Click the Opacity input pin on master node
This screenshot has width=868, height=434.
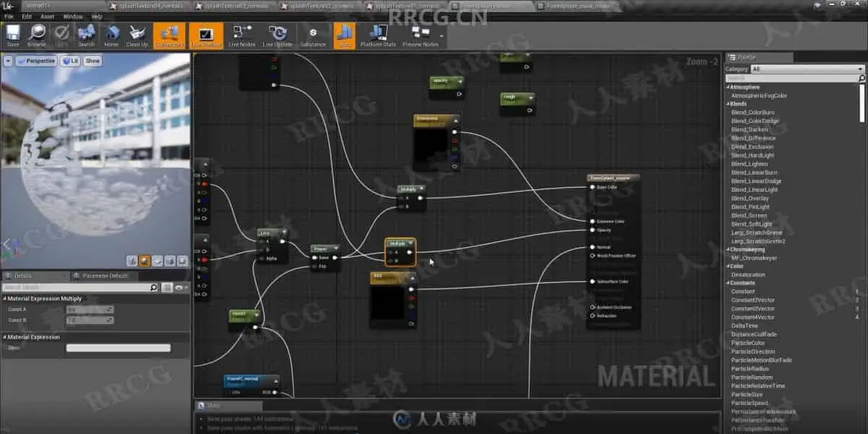[592, 230]
